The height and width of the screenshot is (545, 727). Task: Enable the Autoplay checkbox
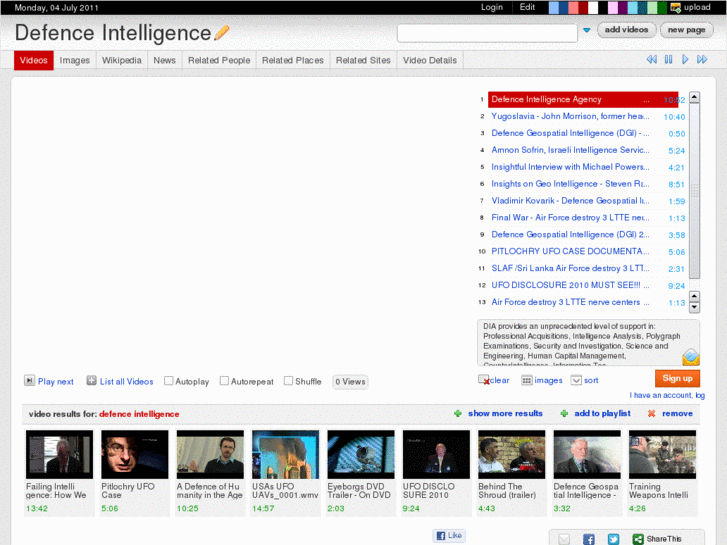click(169, 381)
